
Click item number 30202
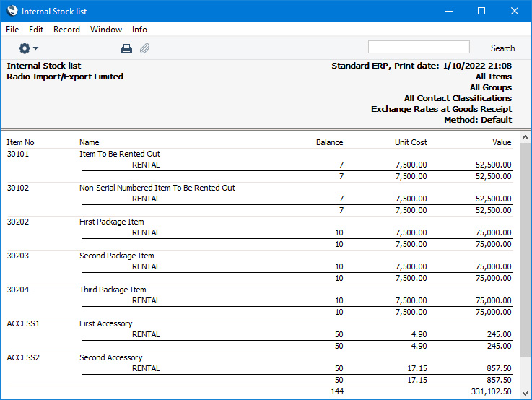[18, 222]
